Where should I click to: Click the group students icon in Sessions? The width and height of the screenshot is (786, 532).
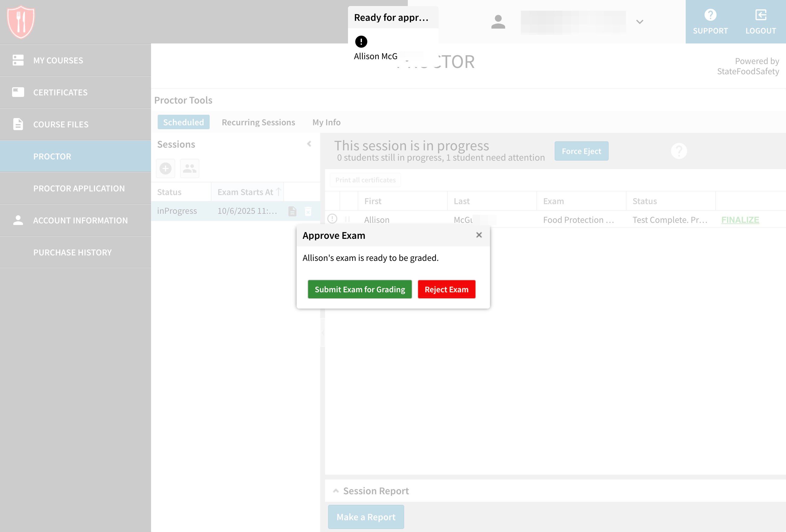pos(189,168)
